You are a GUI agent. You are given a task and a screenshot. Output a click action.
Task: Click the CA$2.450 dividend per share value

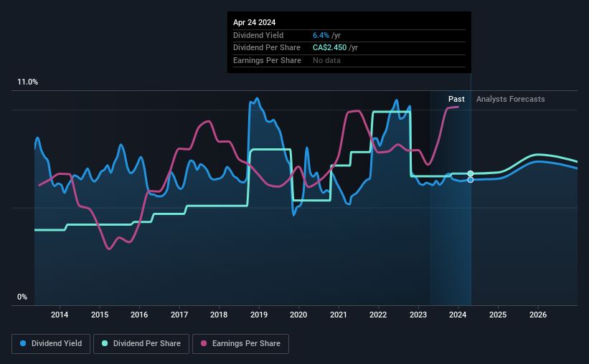pyautogui.click(x=329, y=48)
